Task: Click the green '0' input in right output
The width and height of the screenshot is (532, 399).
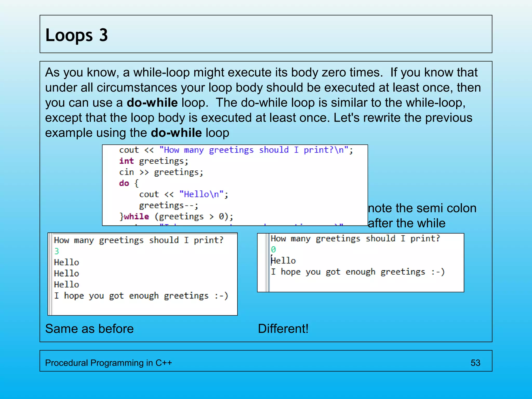Action: pos(273,249)
